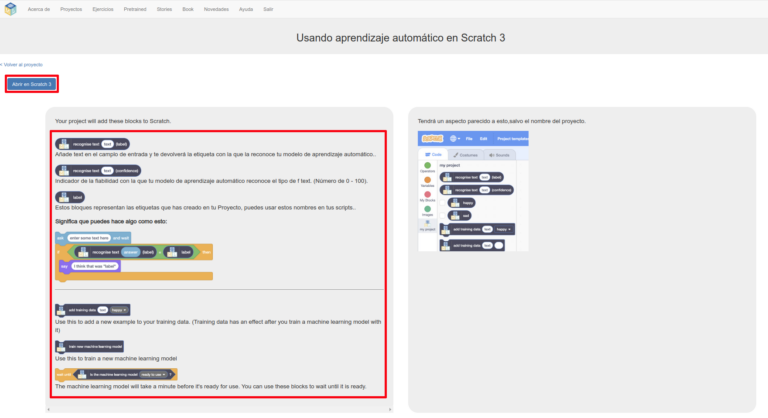Open the Ejercicios menu item

point(105,9)
